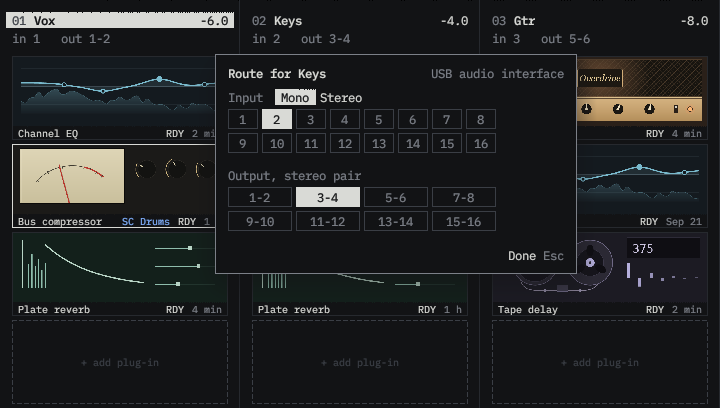Confirm routing with Done button
This screenshot has width=720, height=408.
click(522, 256)
